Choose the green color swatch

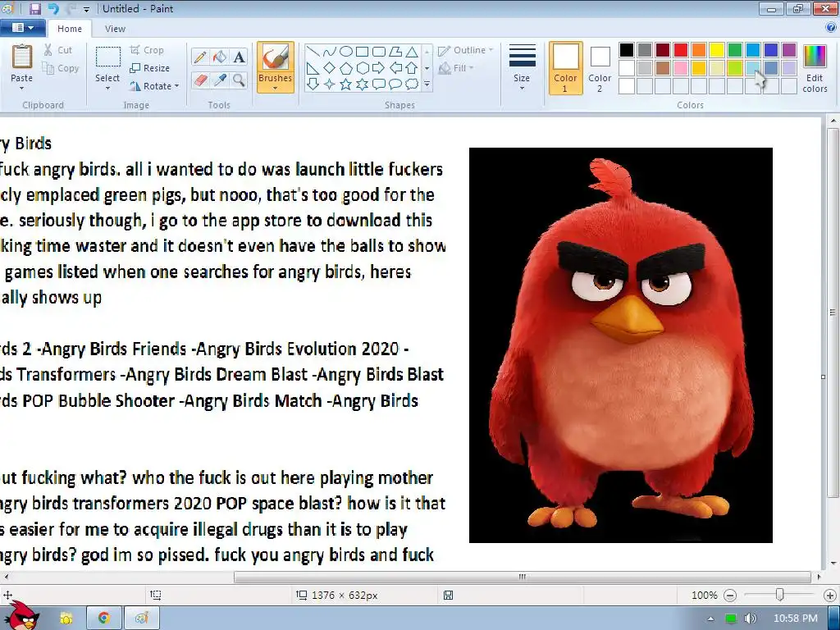coord(735,50)
